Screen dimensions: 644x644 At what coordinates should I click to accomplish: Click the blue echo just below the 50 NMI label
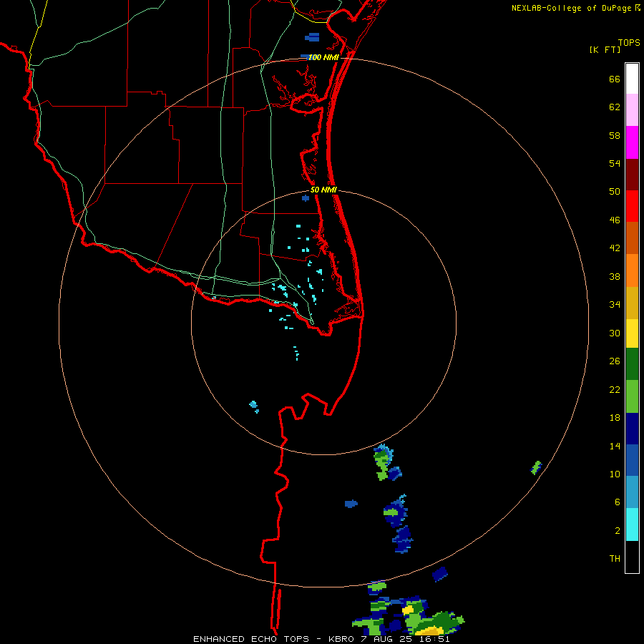coord(305,198)
